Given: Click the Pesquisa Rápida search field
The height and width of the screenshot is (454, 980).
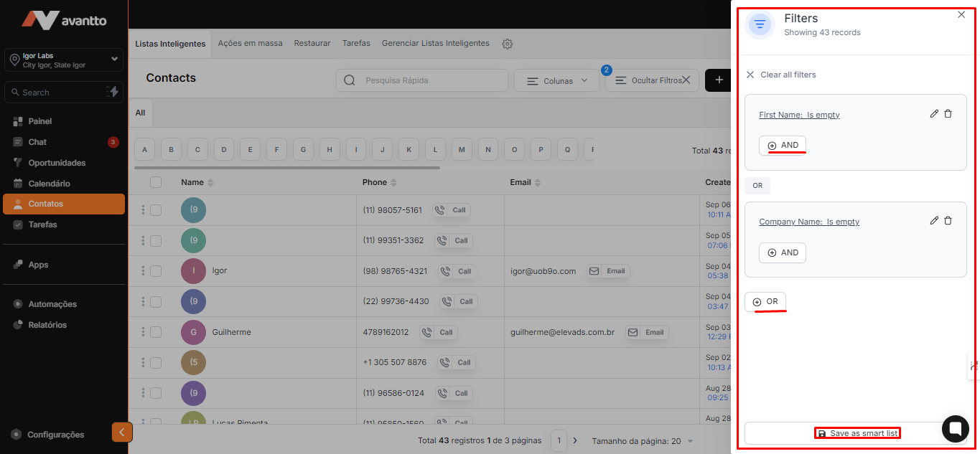Looking at the screenshot, I should (x=431, y=80).
